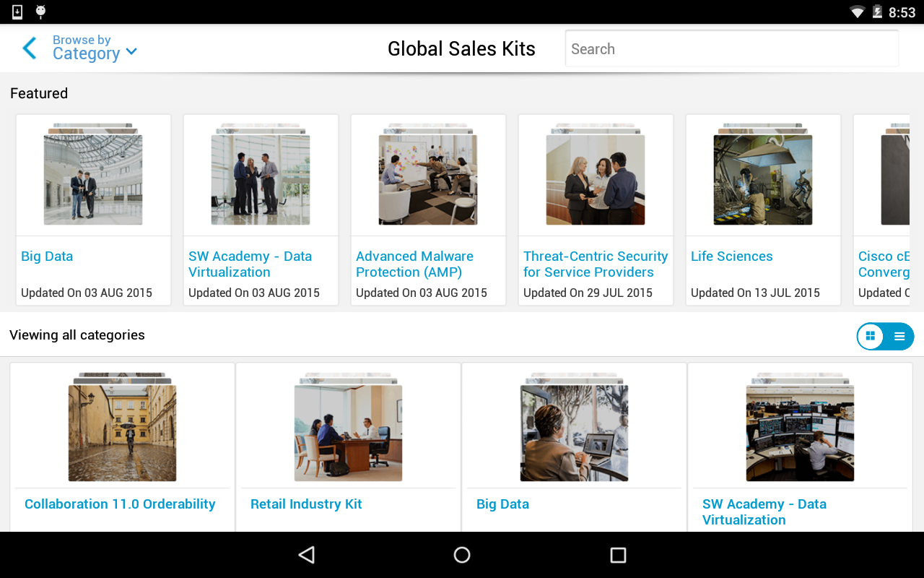The image size is (924, 578).
Task: Tap the back arrow icon
Action: coord(29,48)
